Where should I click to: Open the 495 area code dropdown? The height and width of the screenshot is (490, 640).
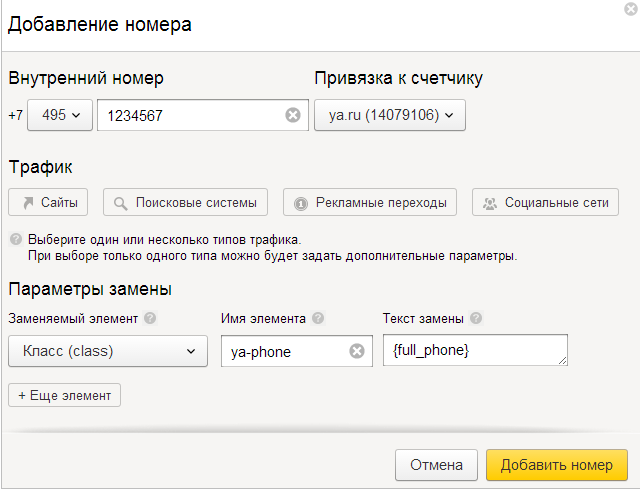[x=60, y=115]
